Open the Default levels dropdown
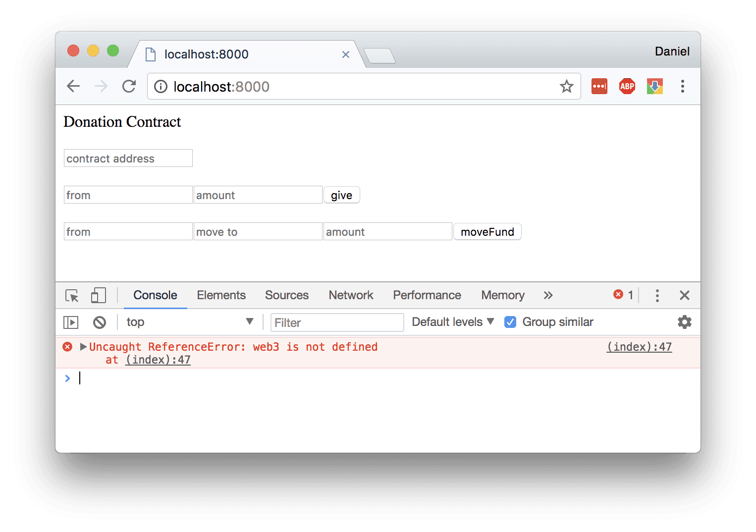The image size is (756, 532). click(x=452, y=321)
